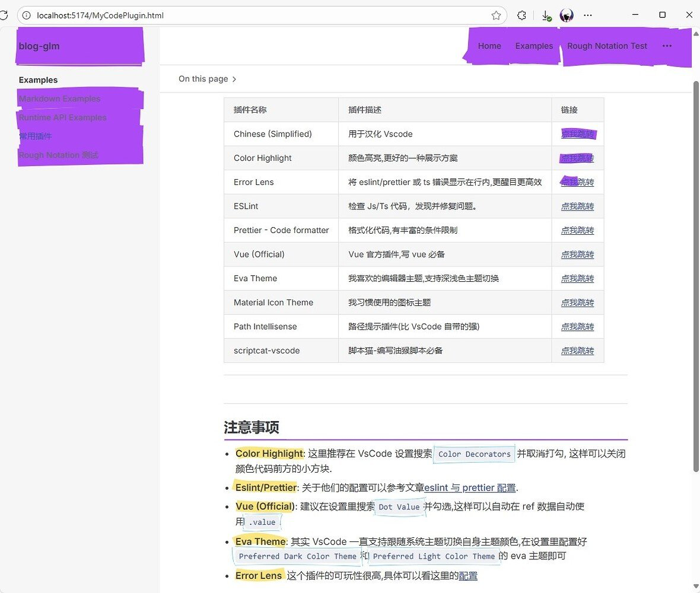
Task: Click the Color Decorators inline code
Action: (x=474, y=454)
